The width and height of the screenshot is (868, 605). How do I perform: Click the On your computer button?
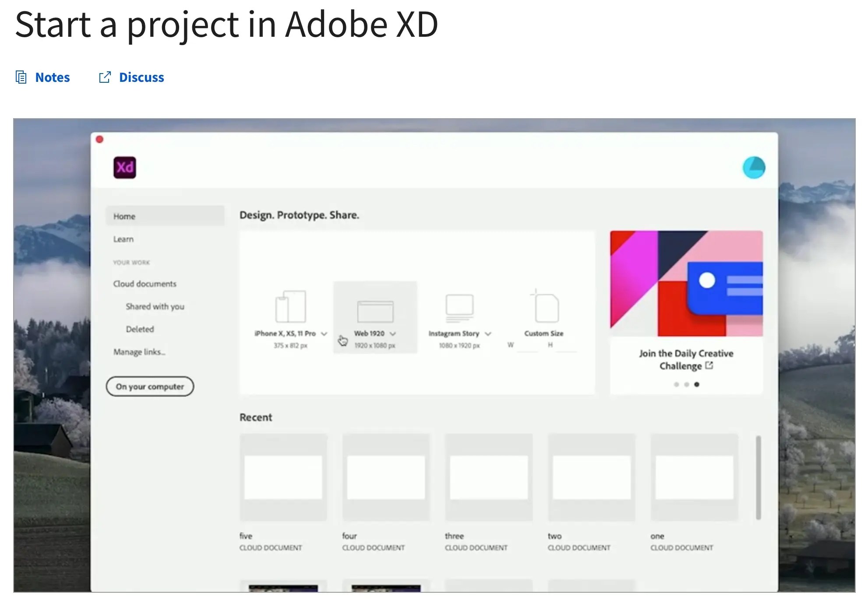point(150,386)
